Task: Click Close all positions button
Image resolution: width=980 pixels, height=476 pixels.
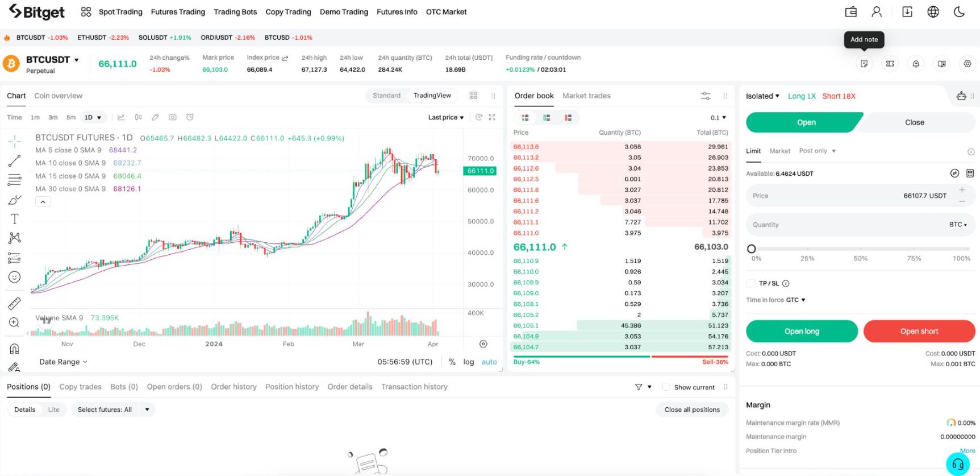Action: point(692,409)
